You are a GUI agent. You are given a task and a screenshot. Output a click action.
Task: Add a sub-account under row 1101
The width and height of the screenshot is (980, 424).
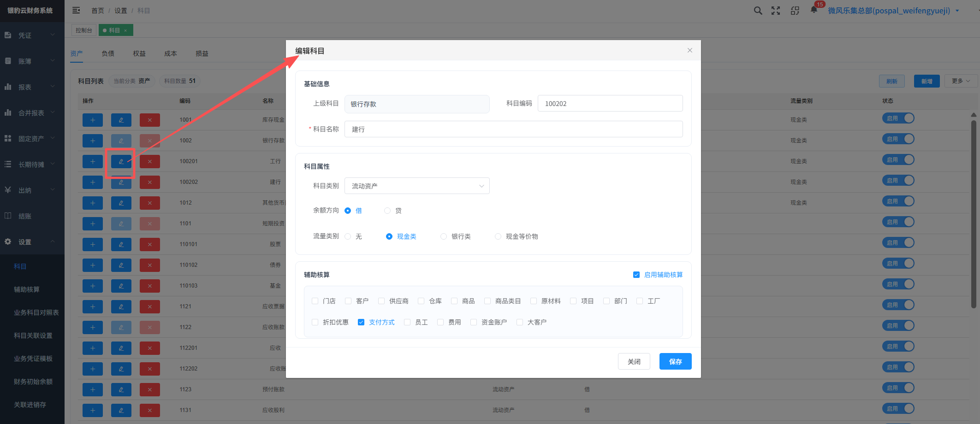tap(93, 224)
